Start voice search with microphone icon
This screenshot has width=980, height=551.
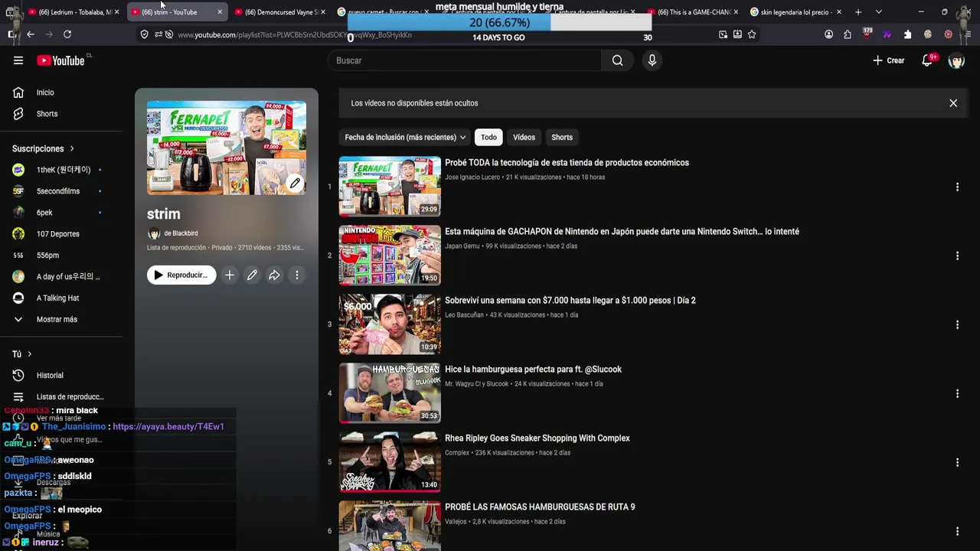coord(652,60)
